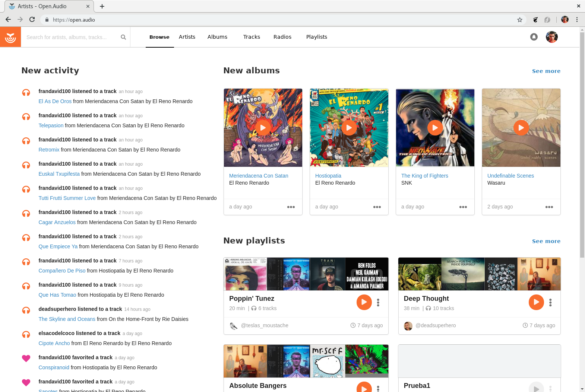
Task: Click the Chrome profile avatar
Action: click(565, 20)
